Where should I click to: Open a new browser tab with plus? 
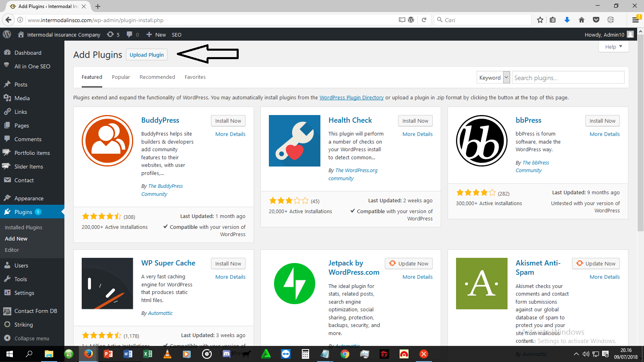pyautogui.click(x=98, y=6)
